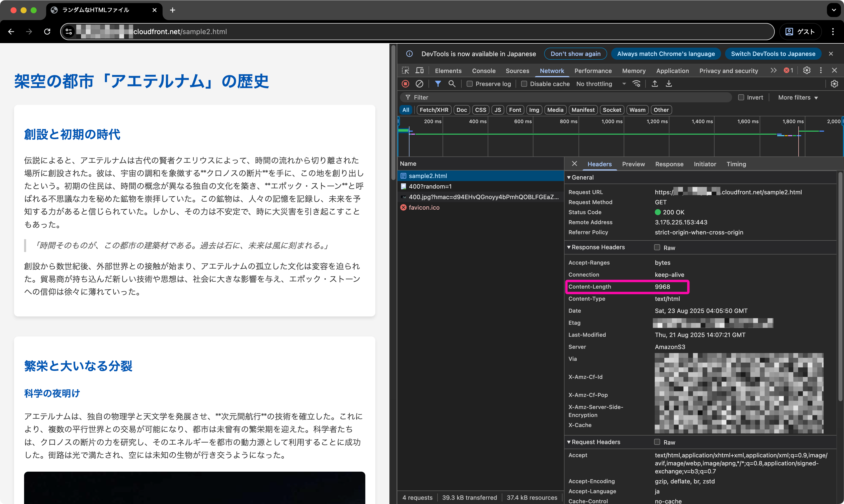Activate the inspect element picker icon
The height and width of the screenshot is (504, 844).
coord(406,70)
